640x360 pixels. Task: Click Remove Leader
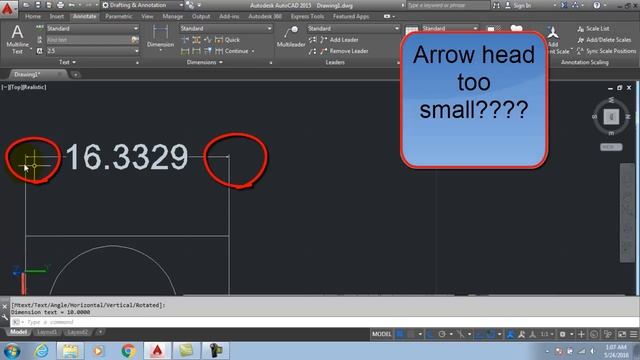tap(344, 51)
